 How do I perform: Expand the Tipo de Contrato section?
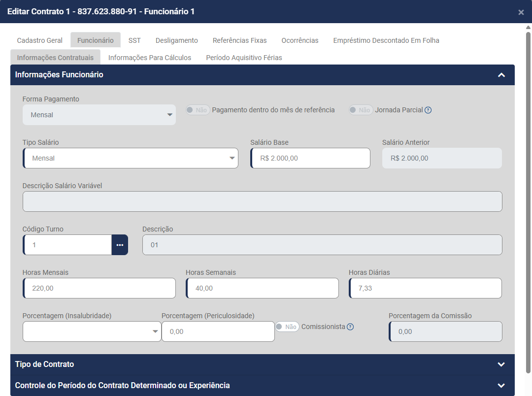tap(501, 364)
